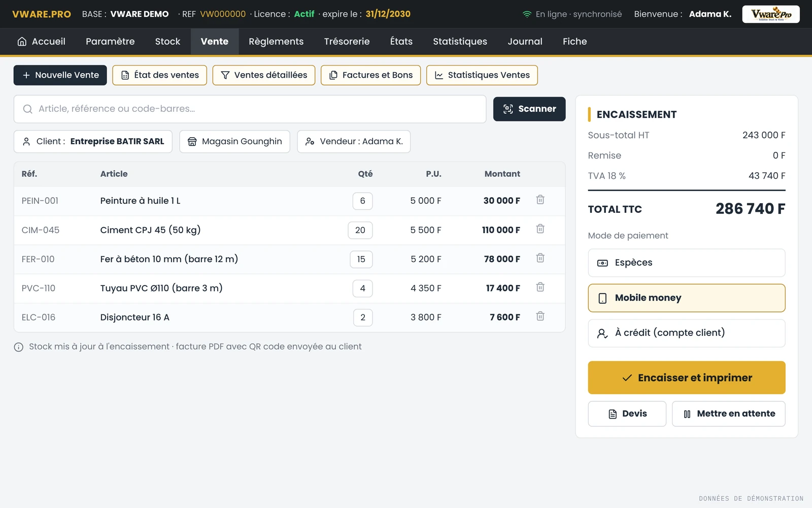Screen dimensions: 812x508
Task: Open the États menu
Action: 401,42
